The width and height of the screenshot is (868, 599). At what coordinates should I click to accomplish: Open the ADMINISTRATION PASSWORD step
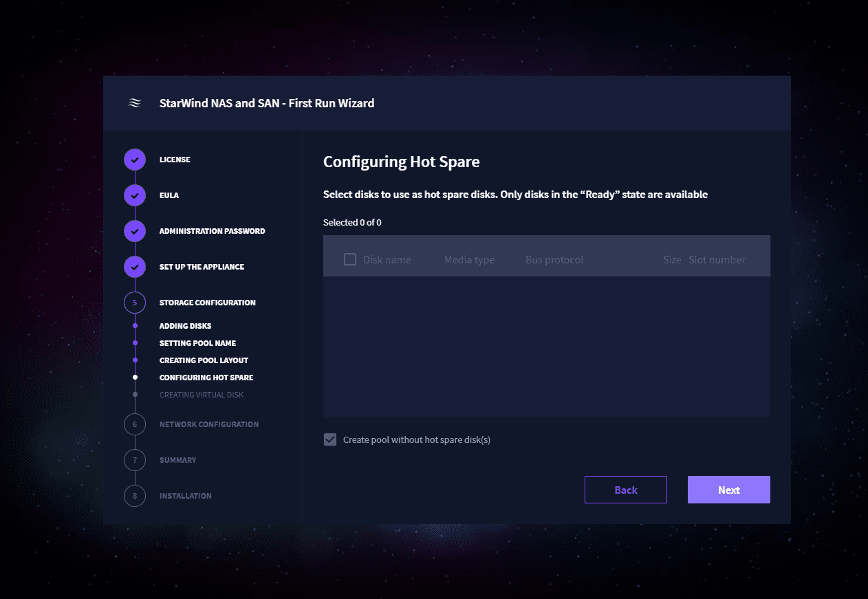click(212, 231)
